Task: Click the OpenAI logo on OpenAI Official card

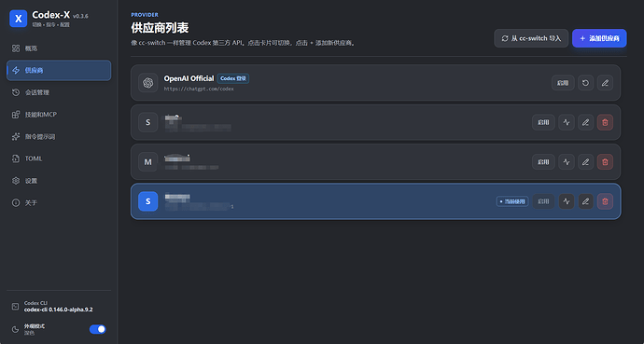Action: point(147,83)
